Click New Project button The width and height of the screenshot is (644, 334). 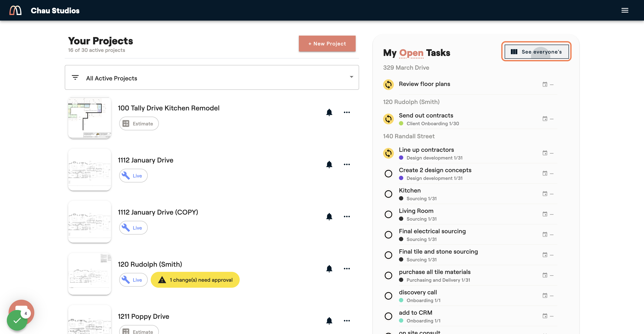click(327, 44)
